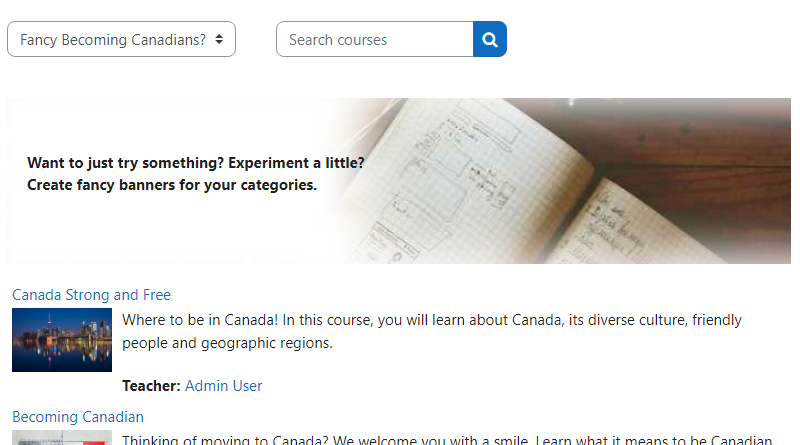Open the Canada Strong and Free course
800x445 pixels.
pyautogui.click(x=91, y=295)
